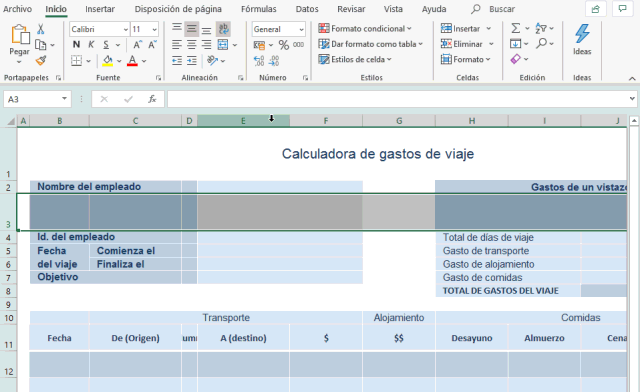The height and width of the screenshot is (392, 640).
Task: Collapse the ribbon chevron
Action: coord(632,78)
